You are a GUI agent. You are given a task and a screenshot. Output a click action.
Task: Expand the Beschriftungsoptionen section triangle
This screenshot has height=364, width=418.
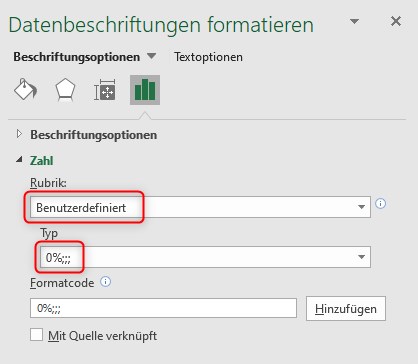coord(19,134)
